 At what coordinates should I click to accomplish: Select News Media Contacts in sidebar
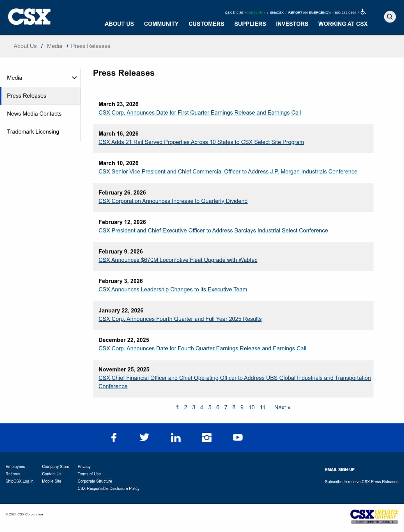click(x=34, y=114)
